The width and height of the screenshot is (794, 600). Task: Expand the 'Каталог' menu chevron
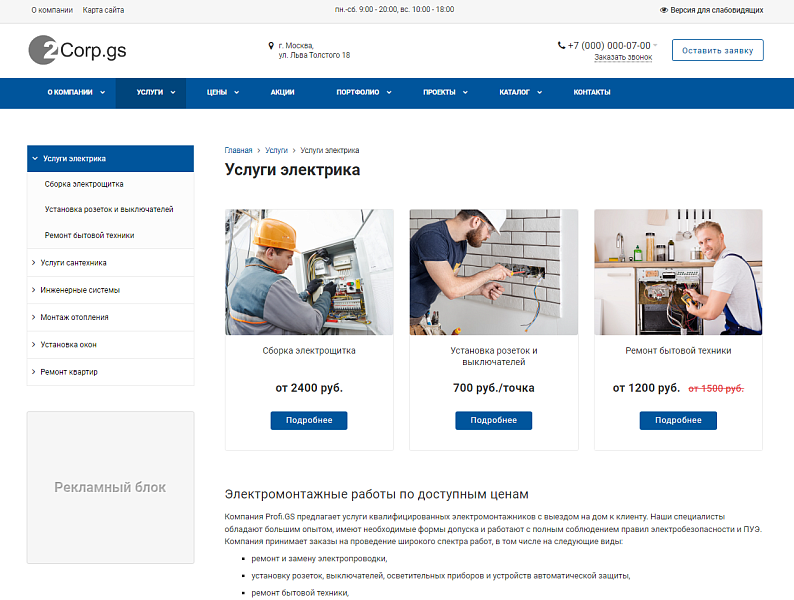coord(539,92)
